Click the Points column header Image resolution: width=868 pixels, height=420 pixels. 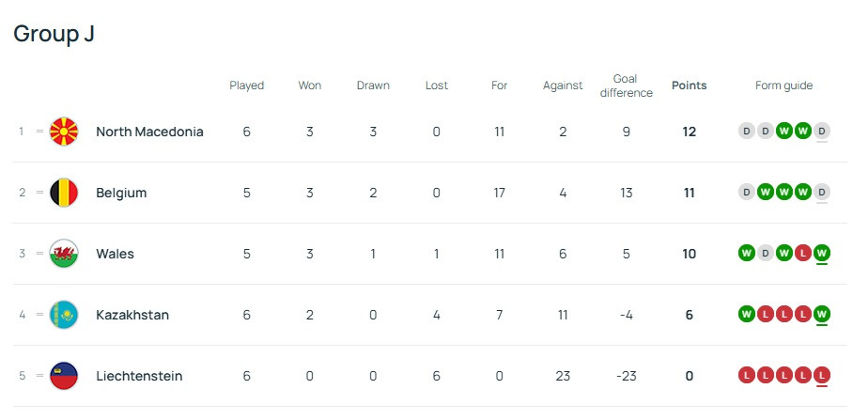[689, 86]
